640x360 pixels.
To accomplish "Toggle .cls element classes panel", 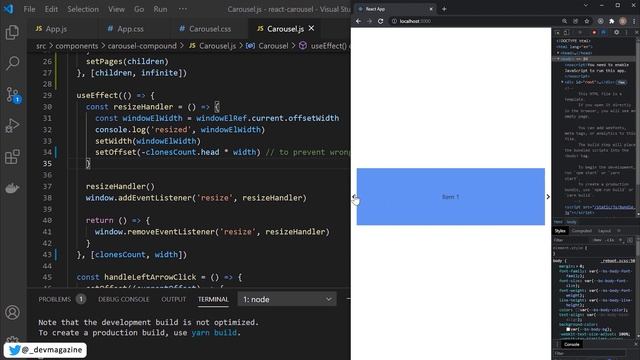I will pos(610,240).
